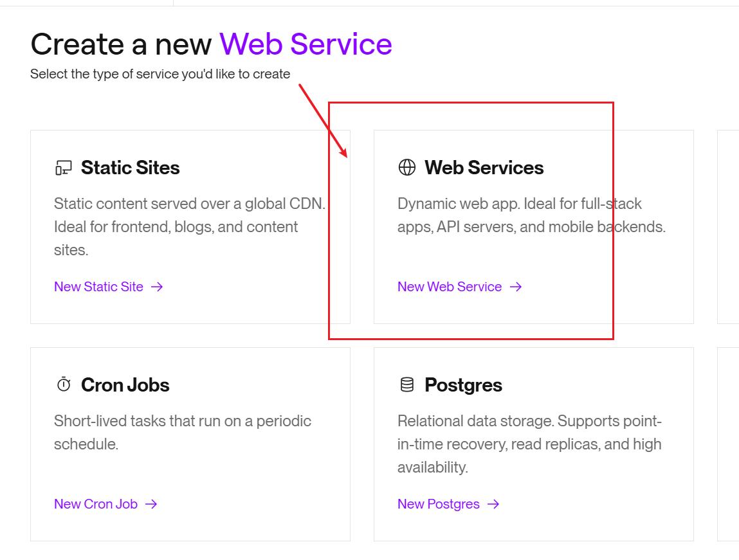The image size is (739, 560).
Task: Select the Cron Jobs card heading
Action: (125, 385)
